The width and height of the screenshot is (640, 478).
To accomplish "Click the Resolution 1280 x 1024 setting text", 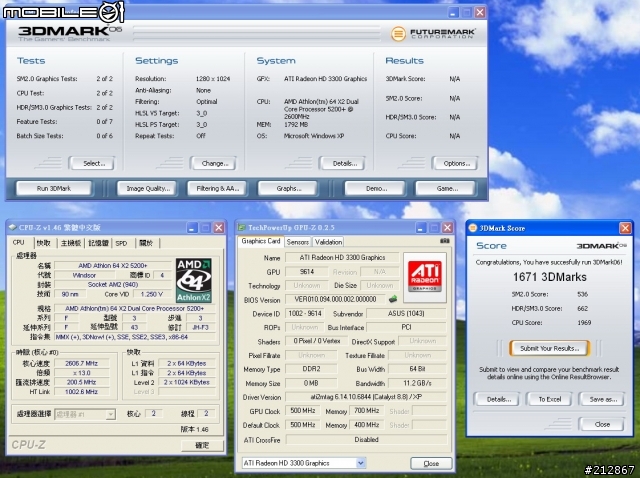I will [x=213, y=79].
